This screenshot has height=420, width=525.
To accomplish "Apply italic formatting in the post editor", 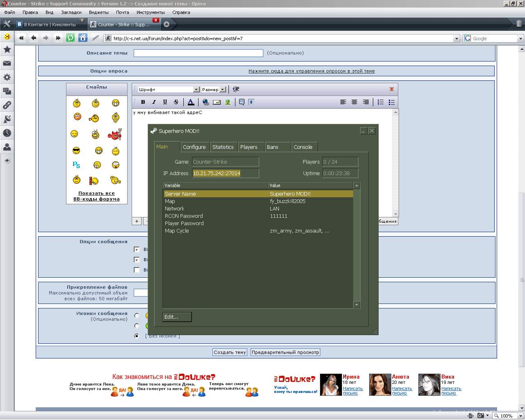I will 154,102.
